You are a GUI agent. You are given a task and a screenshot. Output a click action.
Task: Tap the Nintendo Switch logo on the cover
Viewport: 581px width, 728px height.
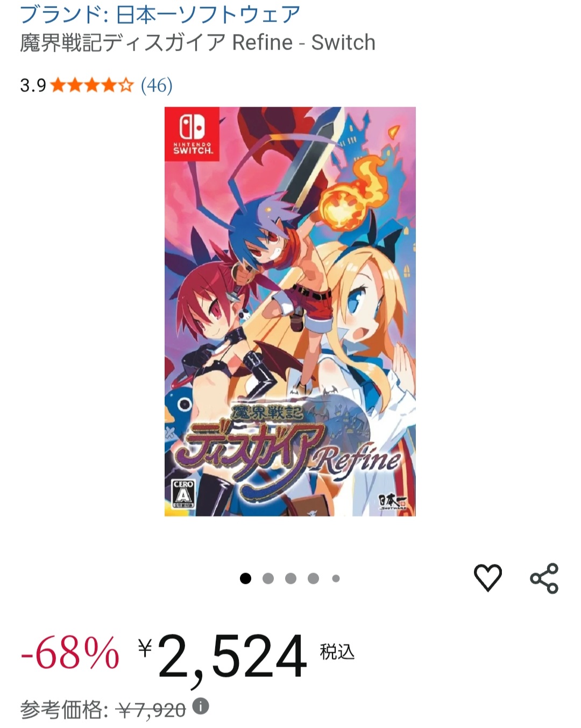[x=192, y=134]
